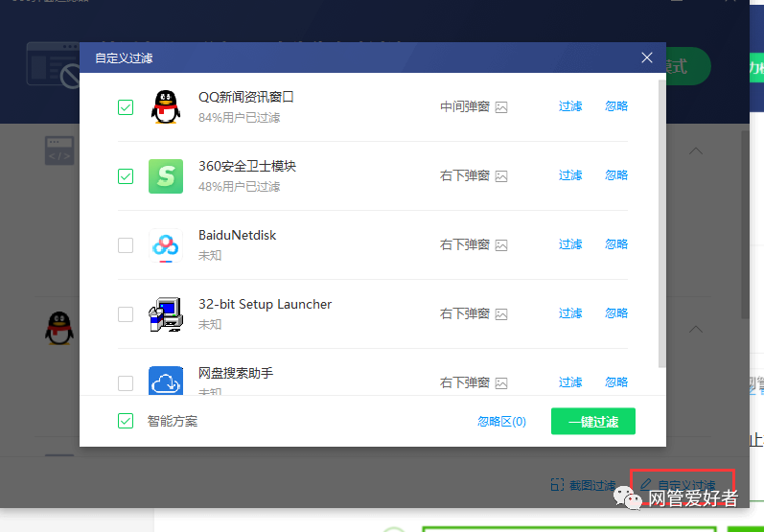Screen dimensions: 764x532
Task: Click 忽略 for BaiduNetdisk
Action: tap(616, 244)
